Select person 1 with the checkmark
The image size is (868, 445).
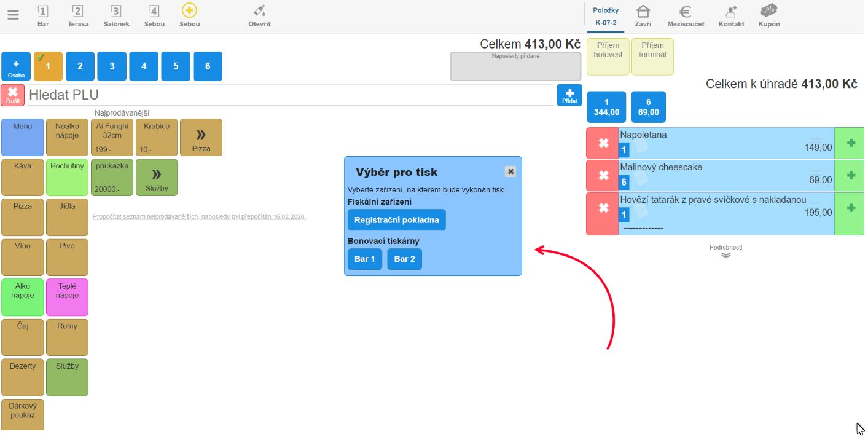pyautogui.click(x=48, y=66)
